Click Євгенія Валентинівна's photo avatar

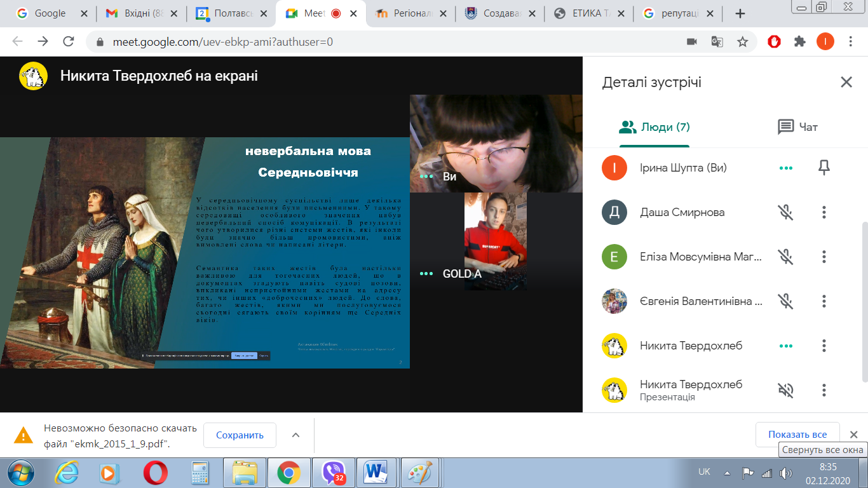tap(614, 301)
